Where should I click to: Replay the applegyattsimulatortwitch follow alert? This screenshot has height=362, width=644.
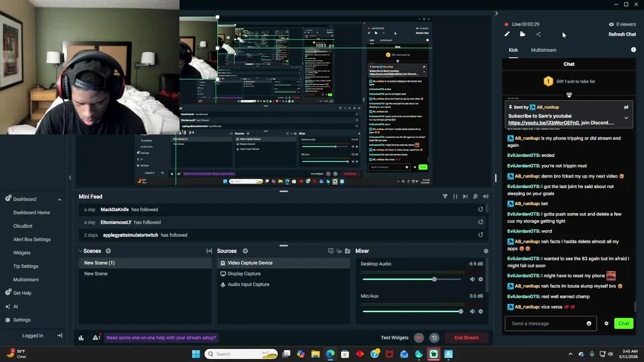pos(480,235)
